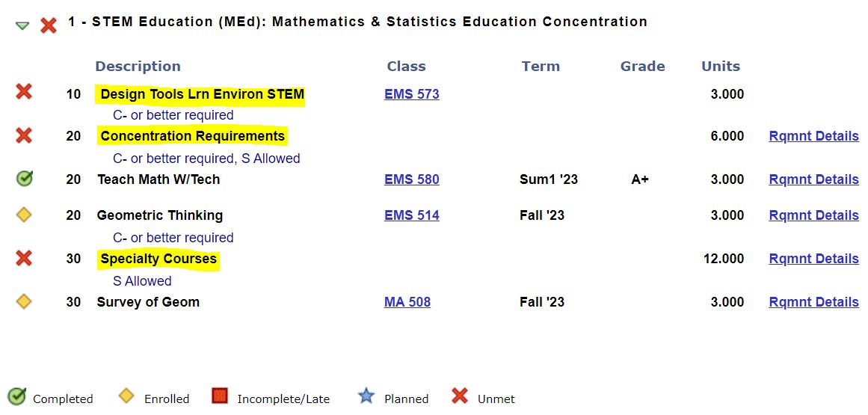This screenshot has width=868, height=415.
Task: Click the Description column header
Action: (138, 66)
